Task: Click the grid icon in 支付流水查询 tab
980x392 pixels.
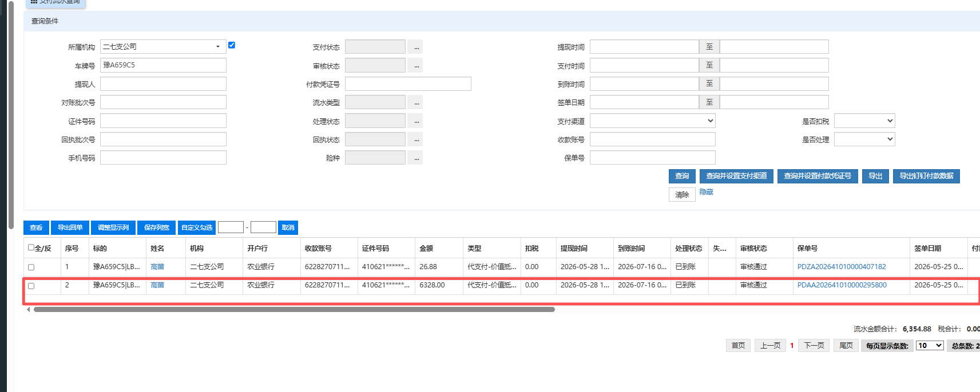Action: coord(34,2)
